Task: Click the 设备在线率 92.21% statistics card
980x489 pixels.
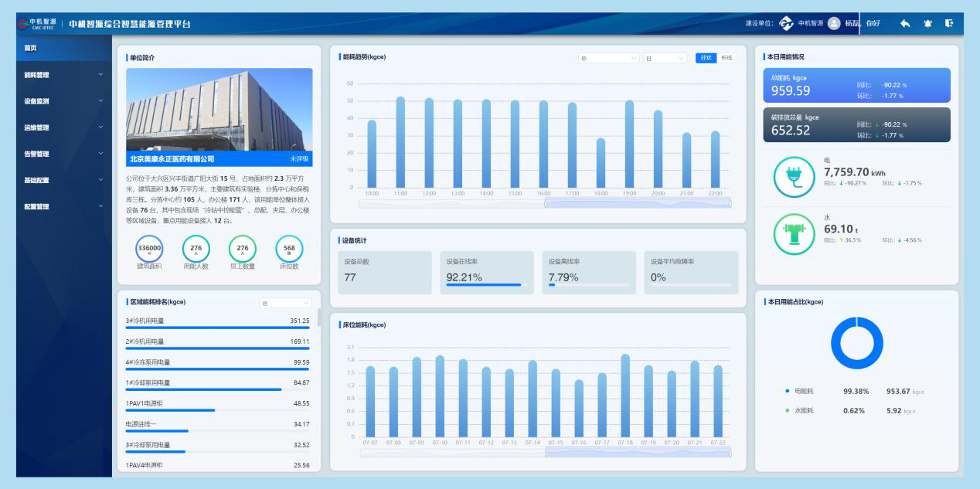Action: coord(485,272)
